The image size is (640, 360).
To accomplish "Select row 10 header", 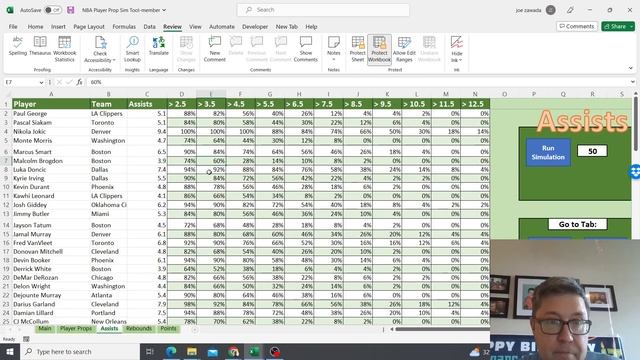I will 6,187.
